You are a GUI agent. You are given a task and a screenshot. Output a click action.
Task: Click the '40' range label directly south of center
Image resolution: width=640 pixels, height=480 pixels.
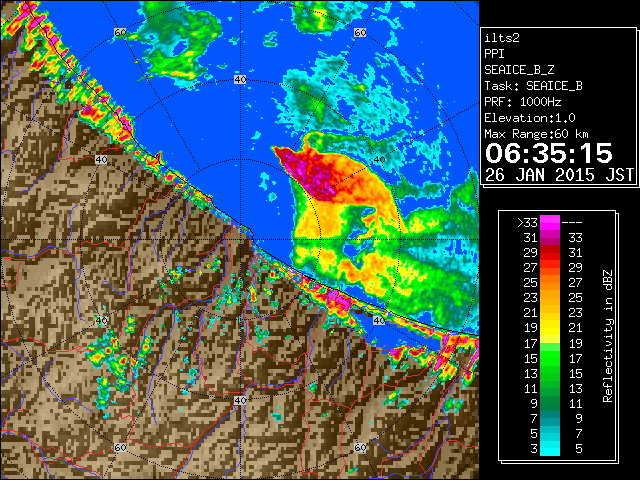(x=240, y=400)
